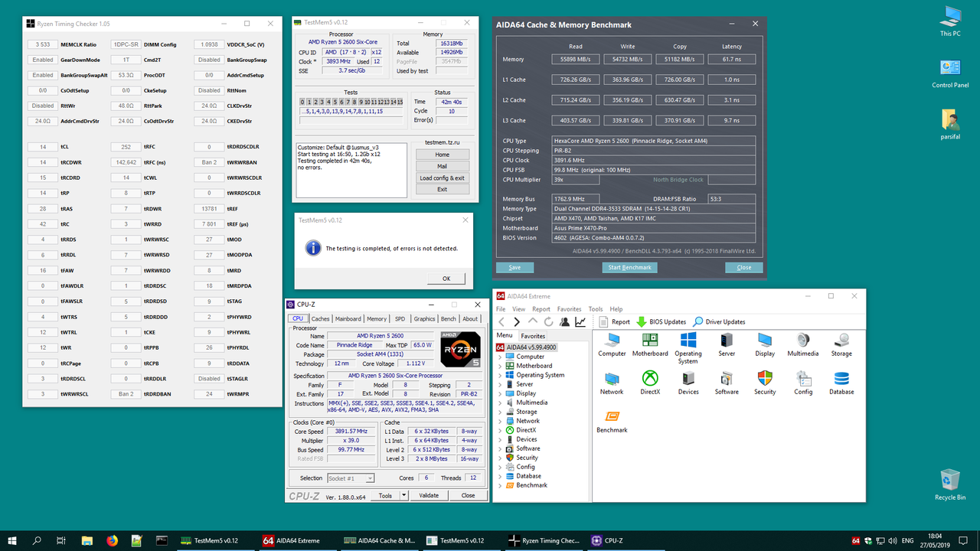This screenshot has height=551, width=980.
Task: Expand the Multimedia node in AIDA64 tree
Action: tap(501, 403)
